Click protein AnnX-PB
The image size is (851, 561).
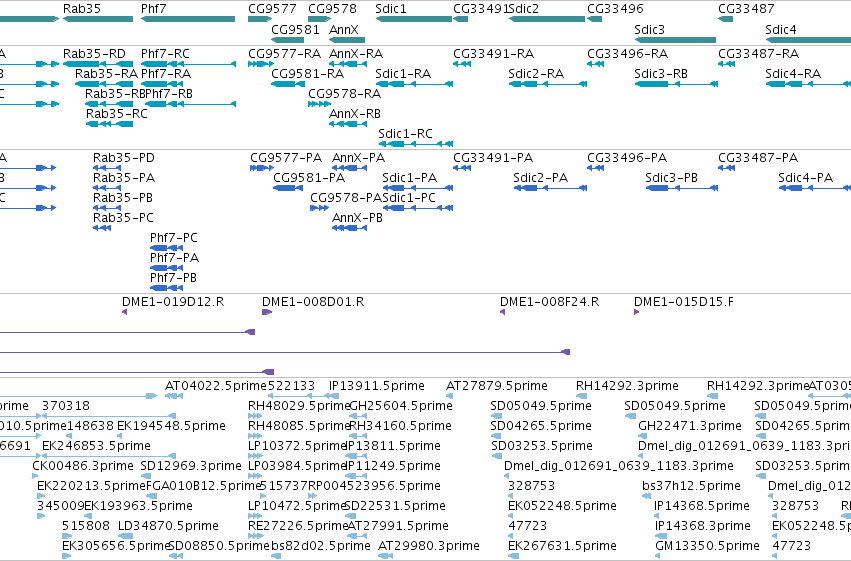[357, 218]
